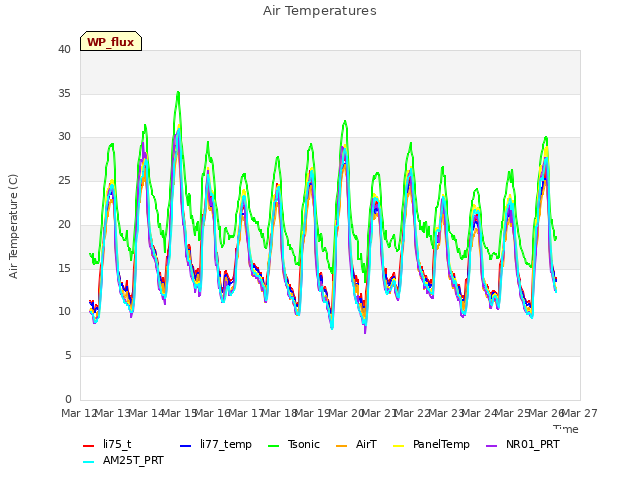This screenshot has width=640, height=480.
Task: Click the Mar 27 x-axis tick label
Action: coord(580,413)
